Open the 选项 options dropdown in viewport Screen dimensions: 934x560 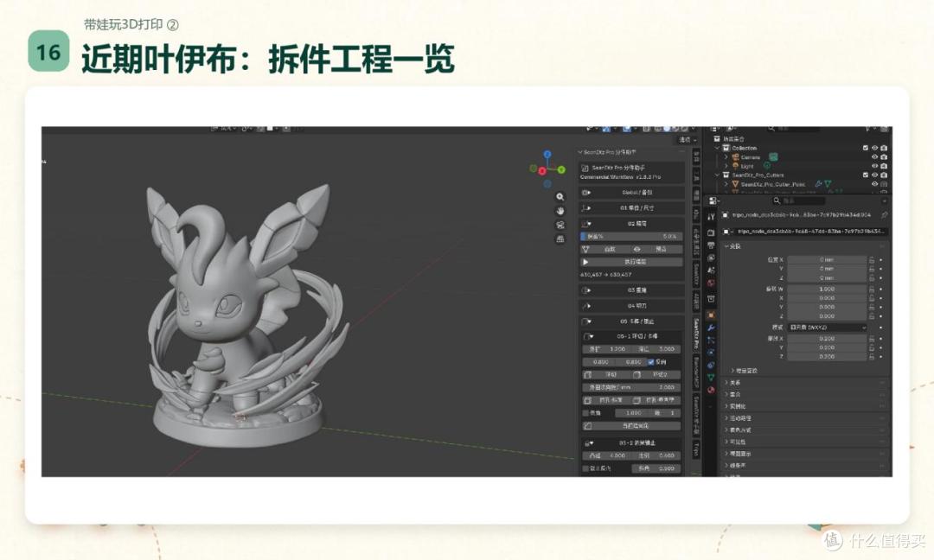click(x=688, y=140)
